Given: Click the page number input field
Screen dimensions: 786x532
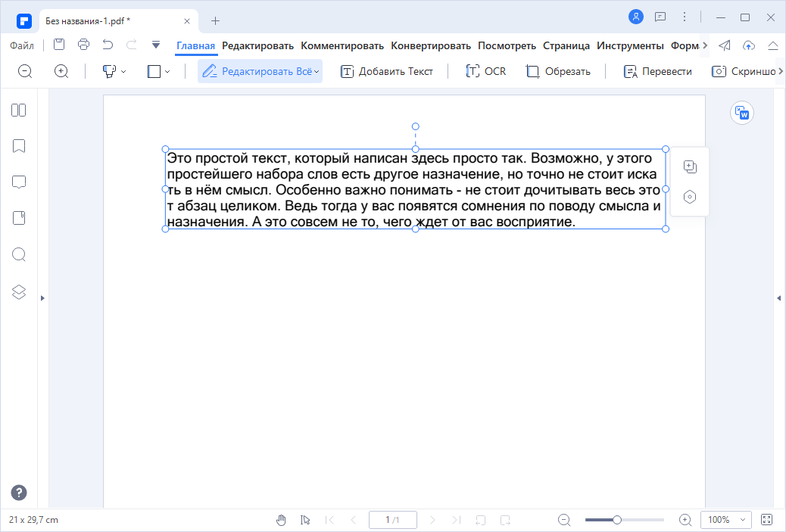Looking at the screenshot, I should pyautogui.click(x=392, y=520).
